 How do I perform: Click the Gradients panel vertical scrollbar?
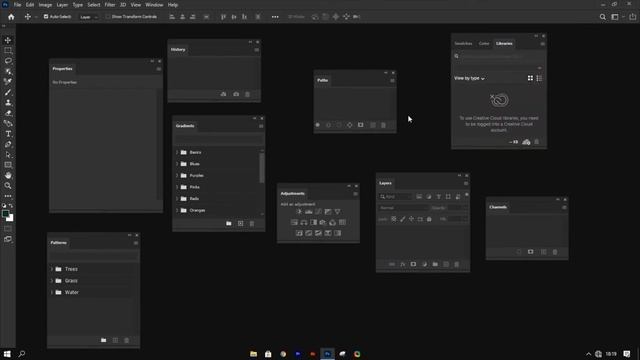(x=262, y=168)
